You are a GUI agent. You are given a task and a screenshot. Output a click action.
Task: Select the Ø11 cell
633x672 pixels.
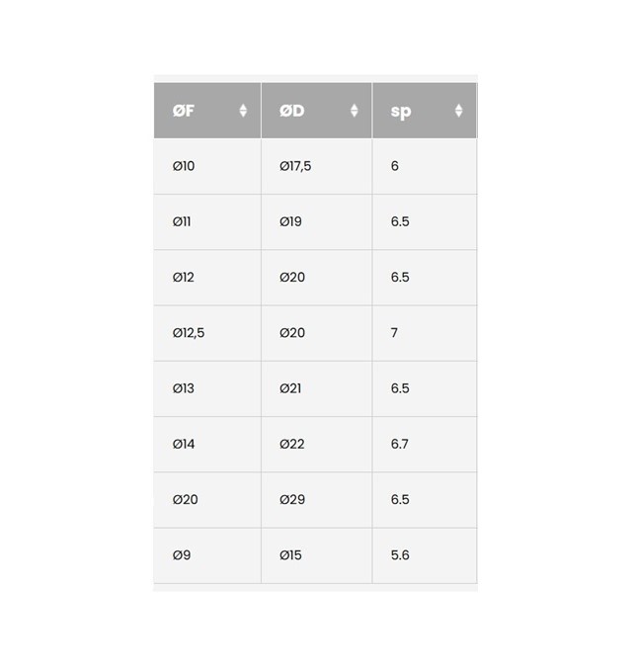pyautogui.click(x=207, y=222)
